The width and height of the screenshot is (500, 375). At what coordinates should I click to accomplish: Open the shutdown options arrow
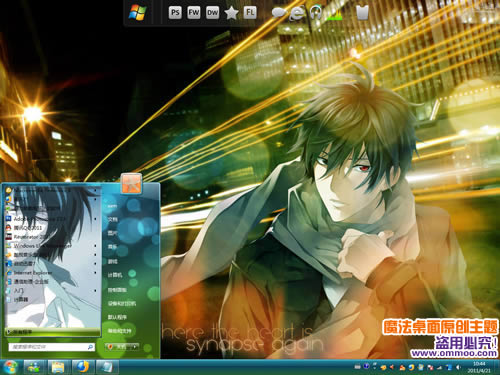[135, 347]
